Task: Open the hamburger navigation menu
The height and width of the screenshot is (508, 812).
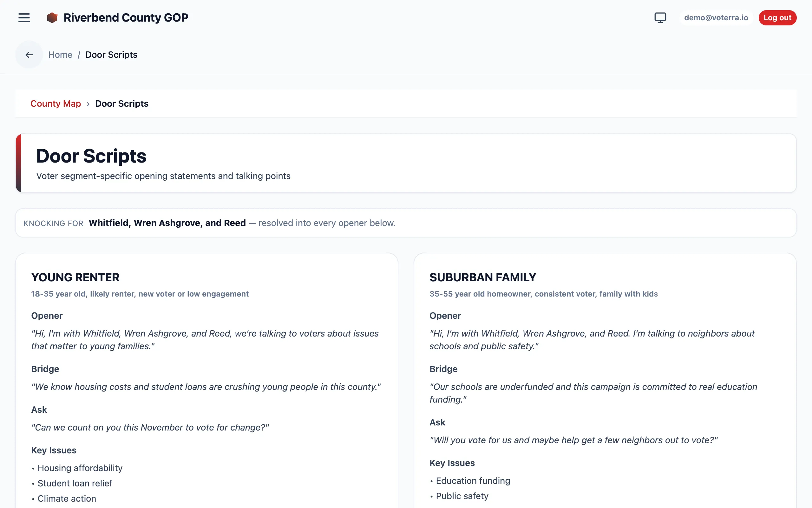Action: tap(24, 18)
